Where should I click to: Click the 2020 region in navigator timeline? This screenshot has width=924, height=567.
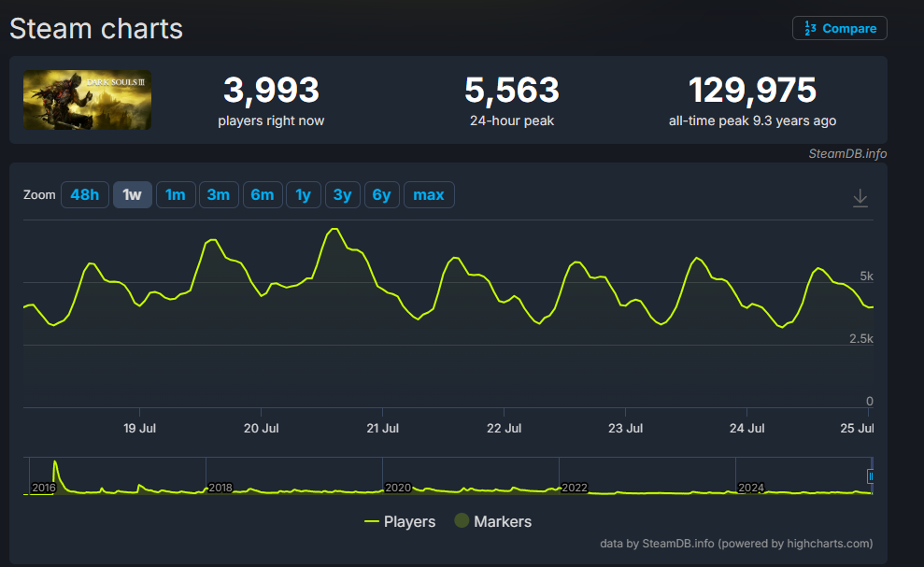click(x=398, y=487)
